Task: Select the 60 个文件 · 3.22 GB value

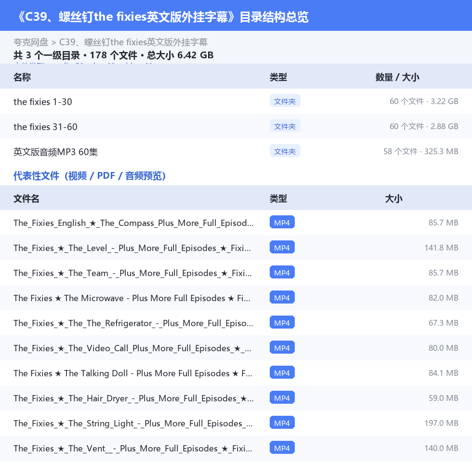Action: click(424, 101)
